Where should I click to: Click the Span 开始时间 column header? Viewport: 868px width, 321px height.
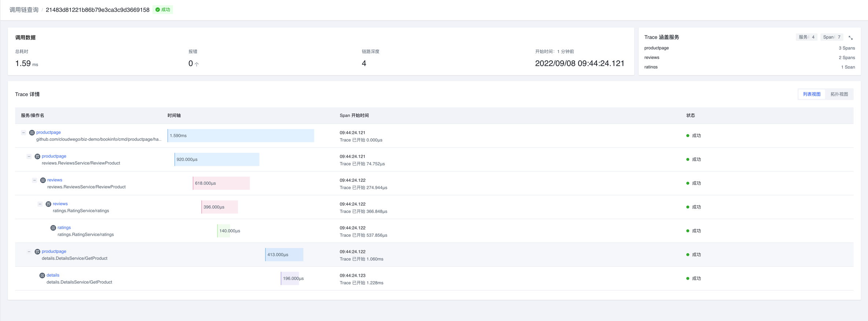coord(354,115)
